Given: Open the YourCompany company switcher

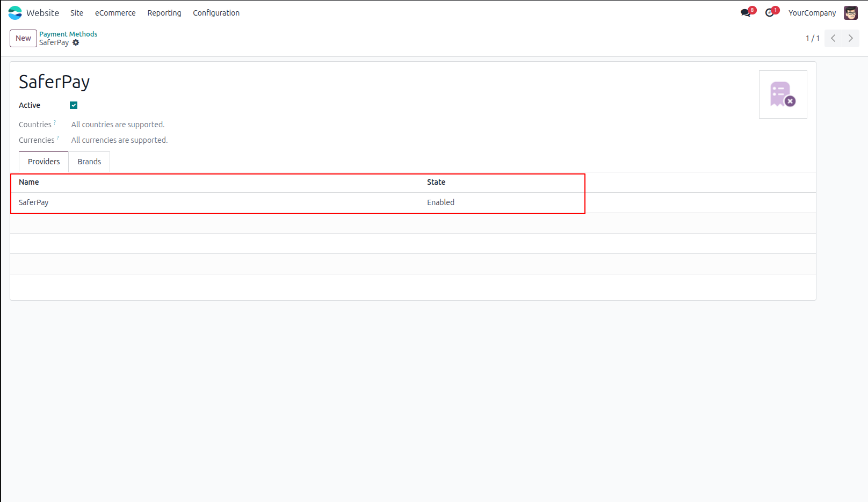Looking at the screenshot, I should point(812,13).
